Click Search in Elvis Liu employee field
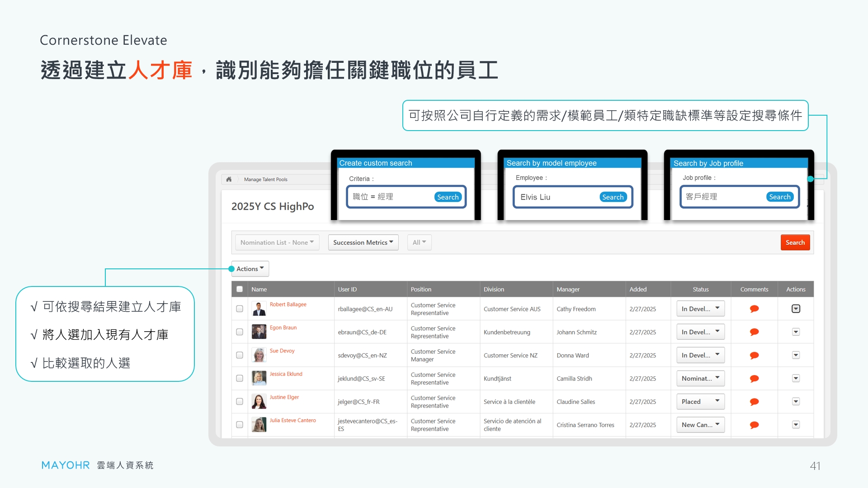This screenshot has width=868, height=488. pyautogui.click(x=613, y=197)
